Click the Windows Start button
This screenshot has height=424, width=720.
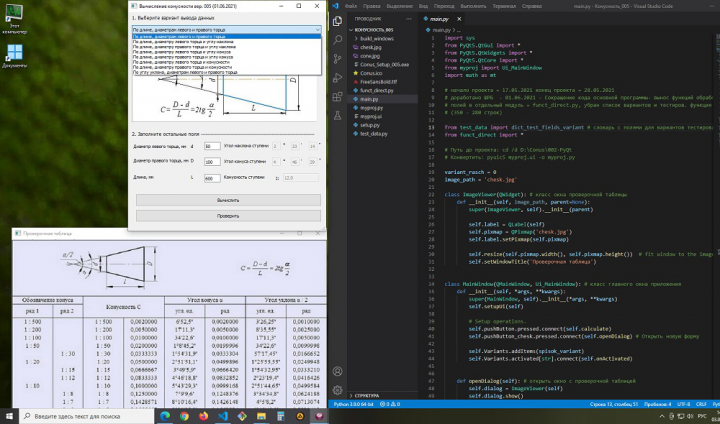(x=7, y=415)
